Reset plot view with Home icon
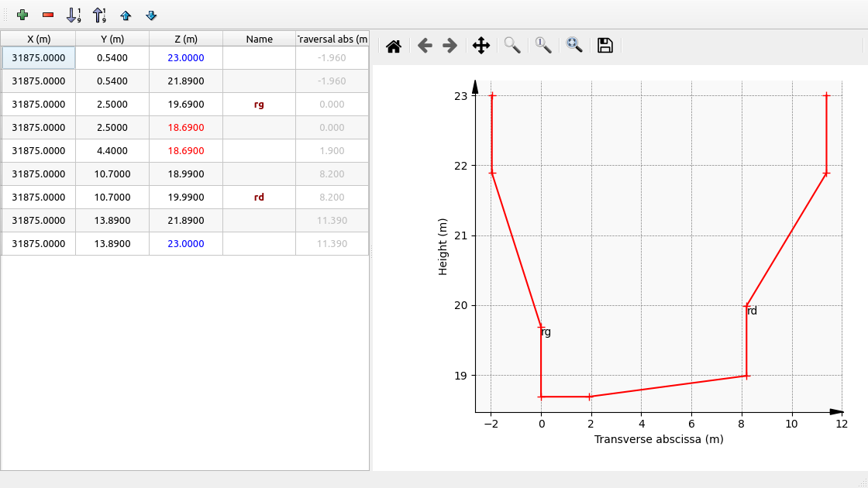 (x=394, y=46)
